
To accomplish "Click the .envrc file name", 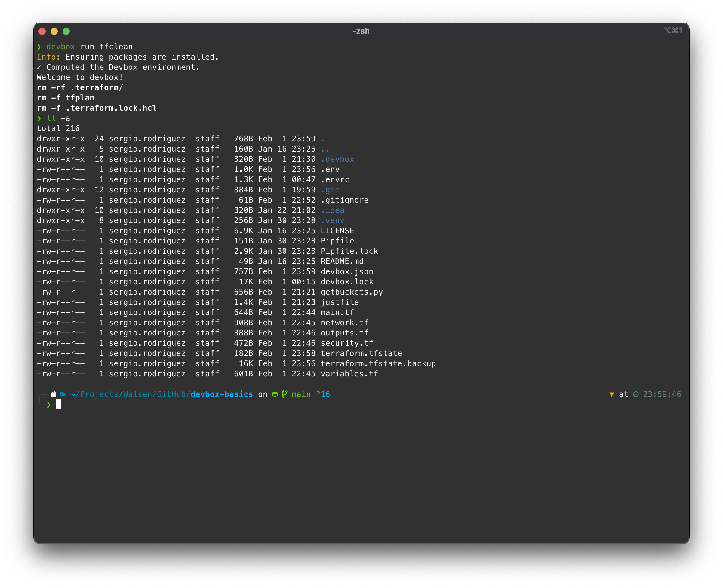I will (x=335, y=179).
